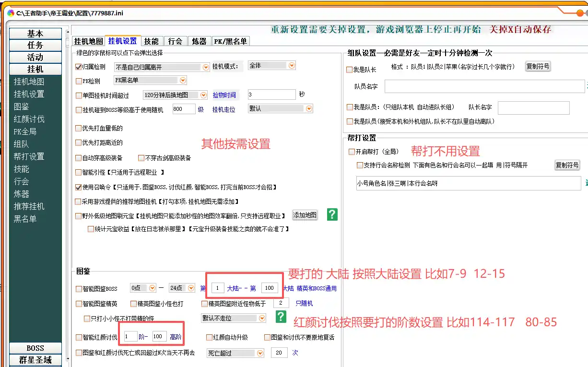The height and width of the screenshot is (367, 588).
Task: Enable 优先打血量低的 checkbox
Action: tap(79, 128)
